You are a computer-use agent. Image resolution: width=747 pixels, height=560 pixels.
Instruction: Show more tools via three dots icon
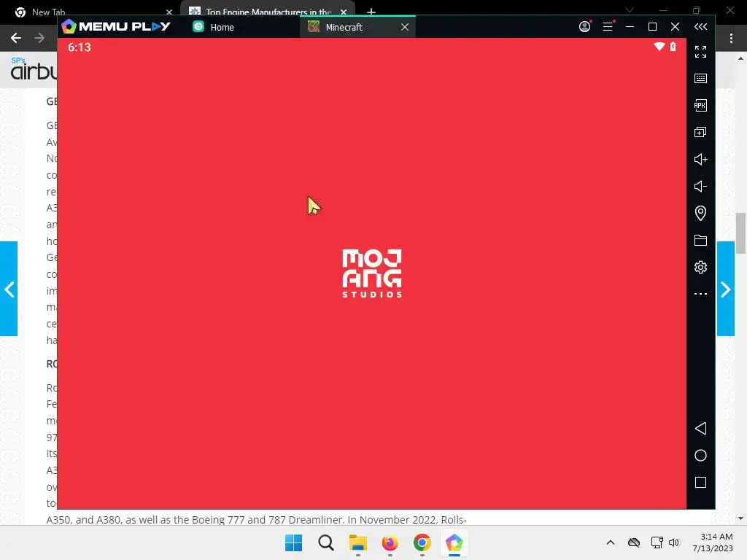(700, 294)
